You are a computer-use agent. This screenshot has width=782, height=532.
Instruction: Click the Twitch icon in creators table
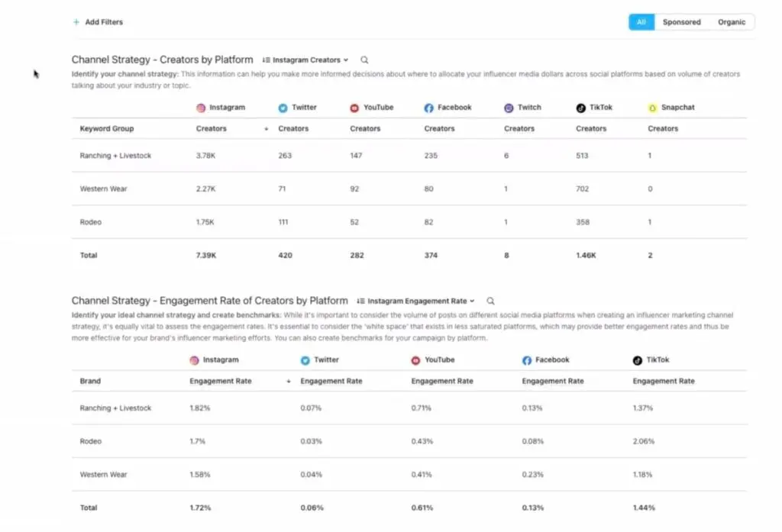[x=509, y=108]
